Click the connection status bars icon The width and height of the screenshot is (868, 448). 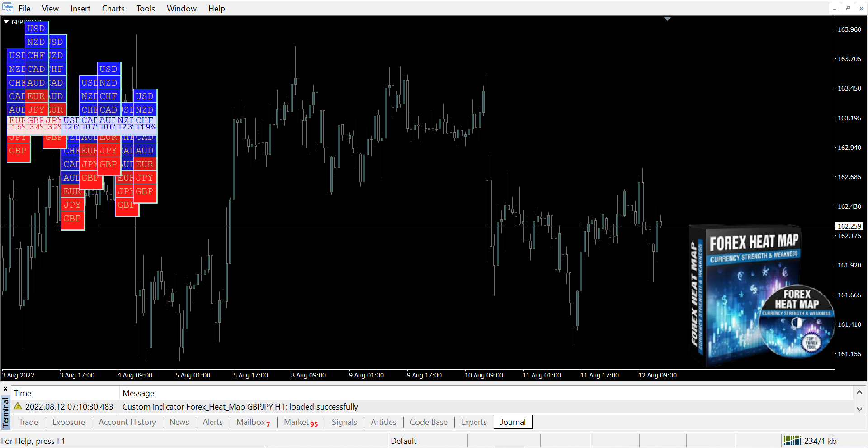point(792,440)
